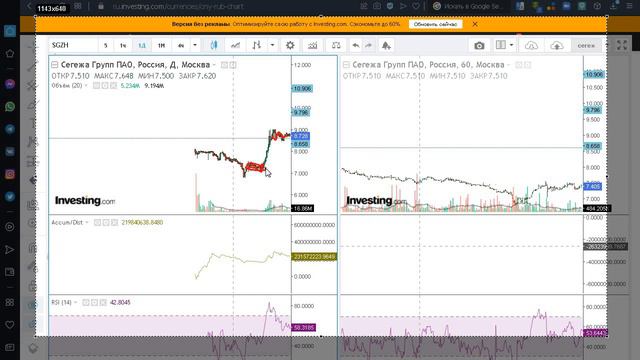Expand dropdown after 60-minute chart title
Screen dimensions: 640x360
(x=508, y=65)
